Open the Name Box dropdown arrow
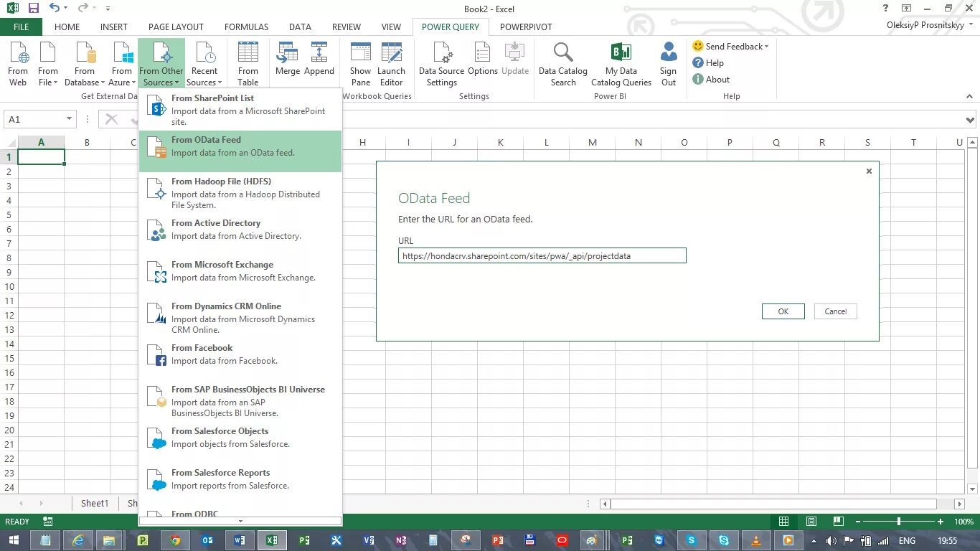The width and height of the screenshot is (980, 551). [x=70, y=119]
